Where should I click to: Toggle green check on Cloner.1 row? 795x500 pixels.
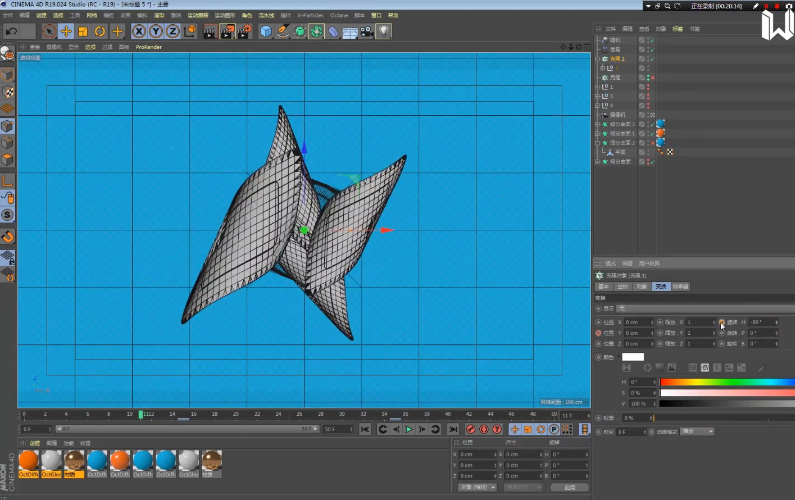point(653,59)
